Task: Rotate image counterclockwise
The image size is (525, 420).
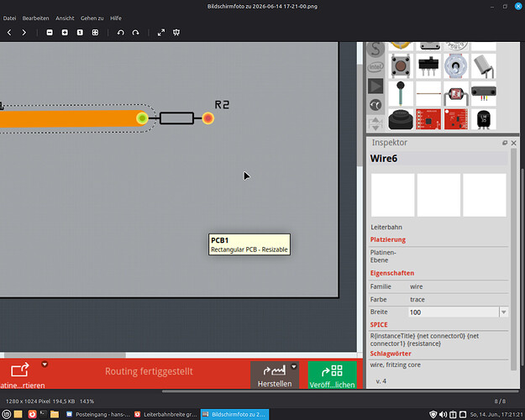Action: (x=120, y=33)
